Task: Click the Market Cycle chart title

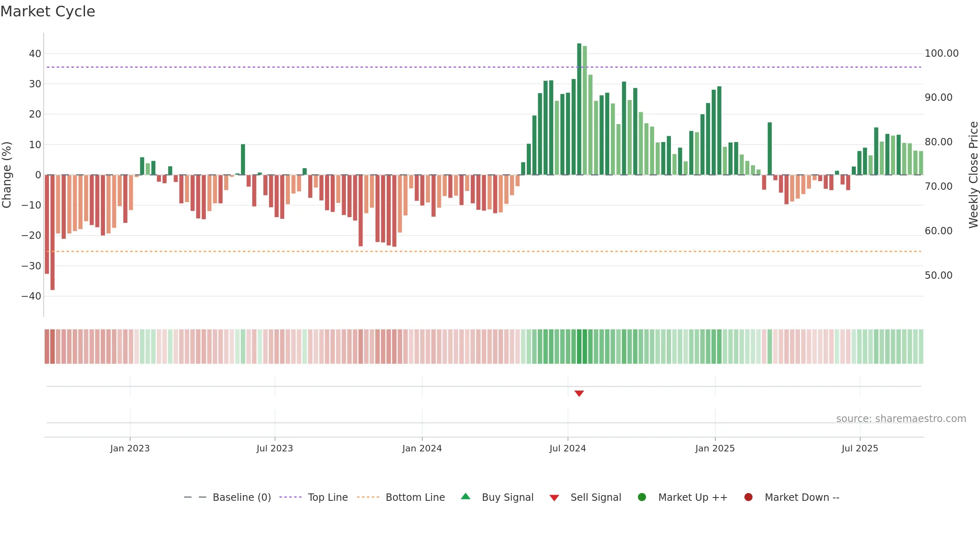Action: pyautogui.click(x=48, y=11)
